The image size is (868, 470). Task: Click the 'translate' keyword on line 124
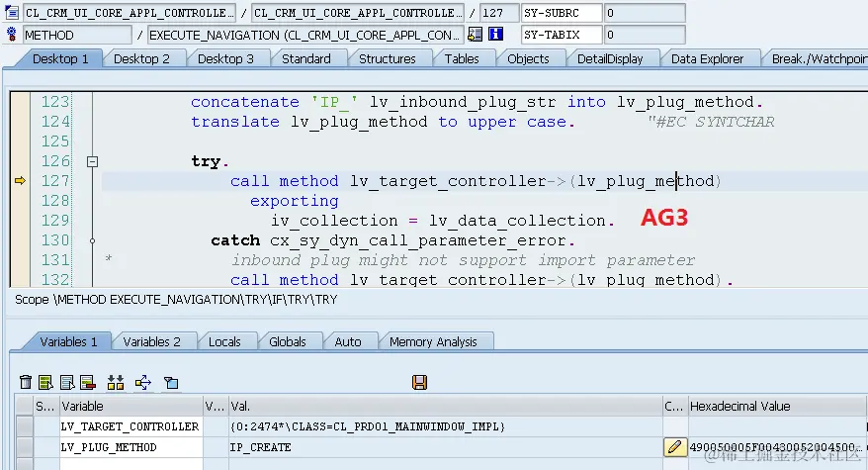(x=235, y=122)
